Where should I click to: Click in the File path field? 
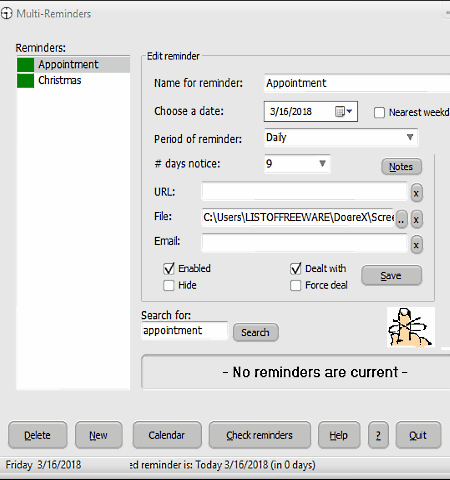tap(298, 218)
